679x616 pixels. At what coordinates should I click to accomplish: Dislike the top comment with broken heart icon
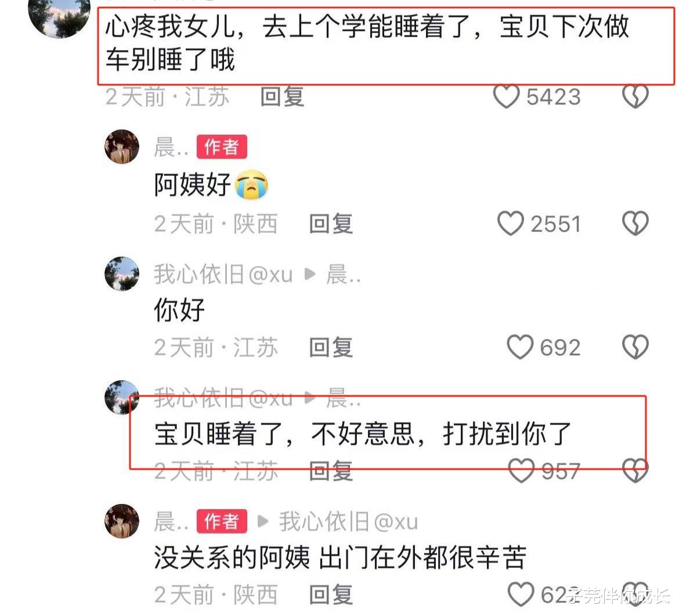[635, 96]
